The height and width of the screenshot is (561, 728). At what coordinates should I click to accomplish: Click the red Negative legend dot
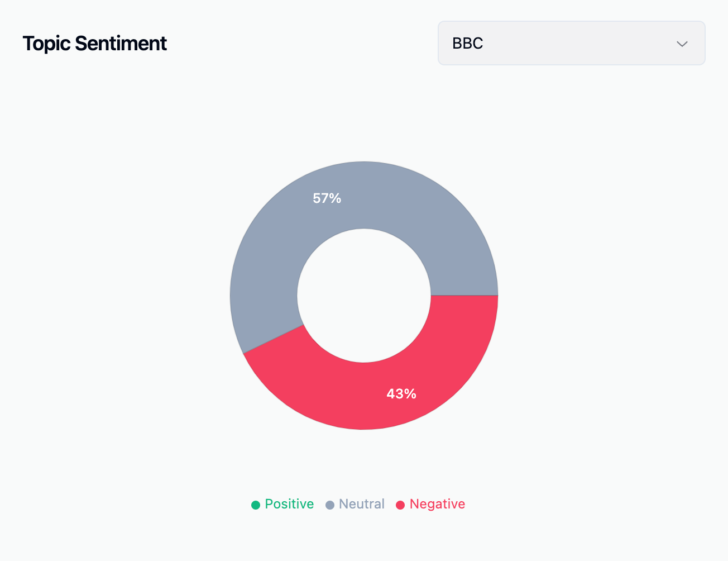coord(400,505)
